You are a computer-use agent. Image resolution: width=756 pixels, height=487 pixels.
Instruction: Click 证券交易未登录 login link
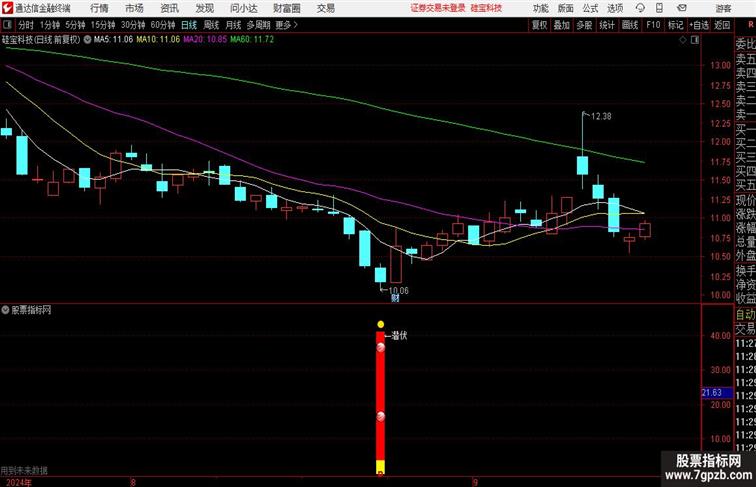438,8
